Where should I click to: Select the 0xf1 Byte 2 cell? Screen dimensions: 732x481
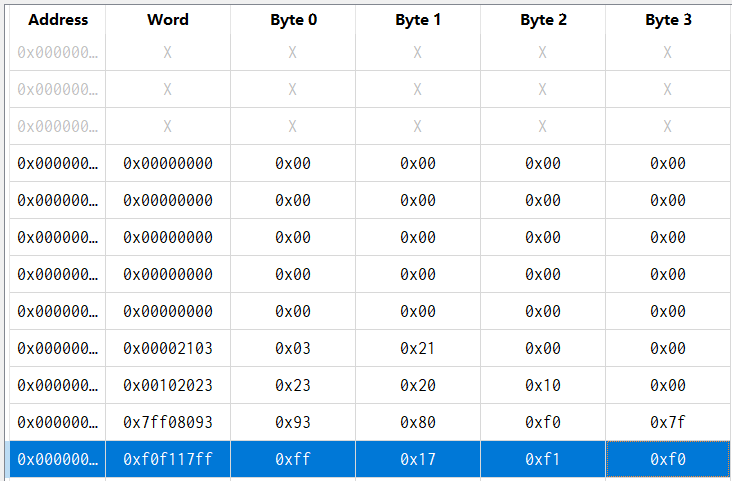(543, 460)
